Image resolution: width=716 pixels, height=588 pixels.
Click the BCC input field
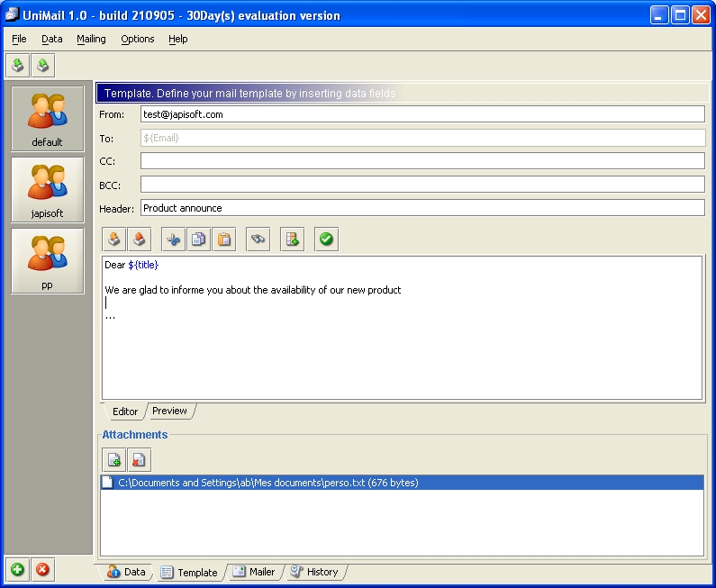tap(422, 185)
